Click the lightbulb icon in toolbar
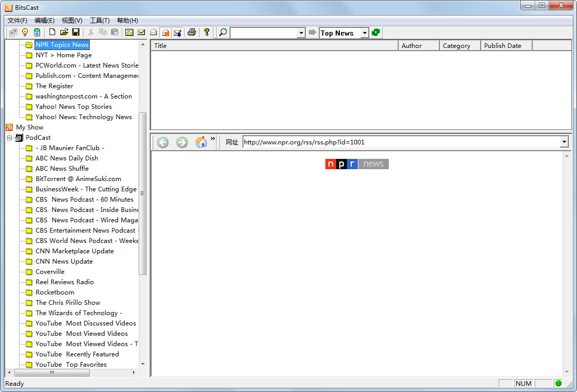Screen dimensions: 577x392 click(24, 32)
